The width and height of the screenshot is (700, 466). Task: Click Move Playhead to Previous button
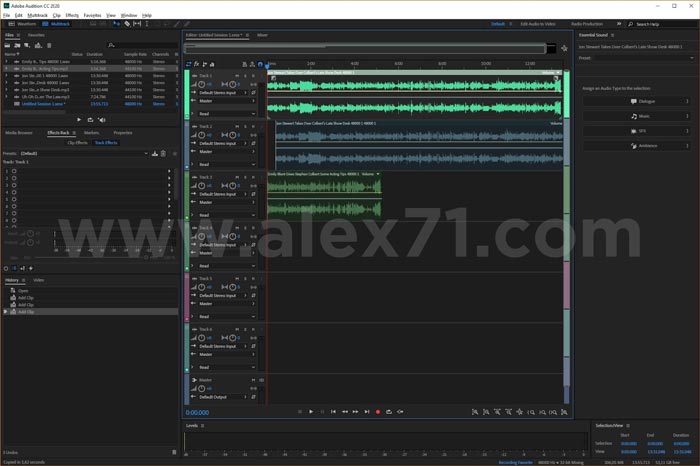(x=333, y=412)
